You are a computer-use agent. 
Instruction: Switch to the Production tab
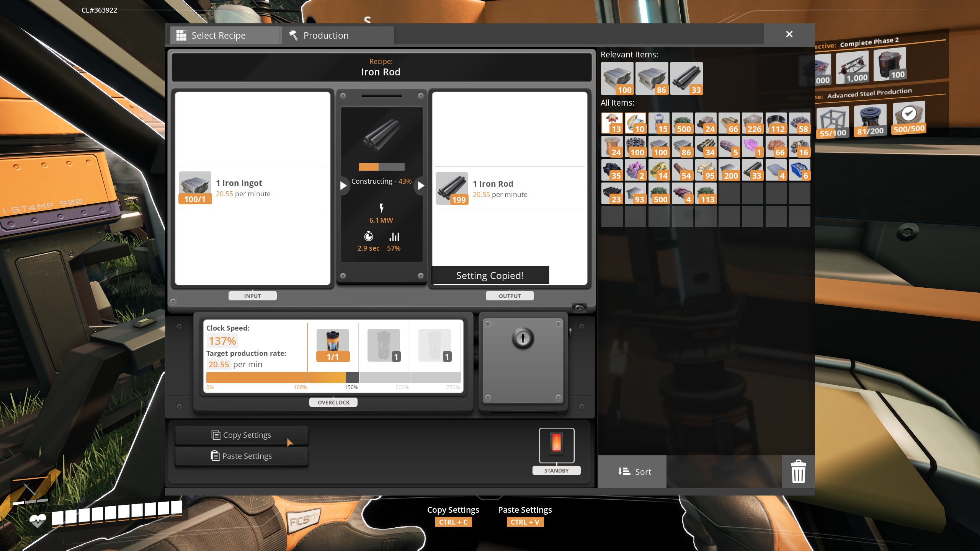pos(326,34)
